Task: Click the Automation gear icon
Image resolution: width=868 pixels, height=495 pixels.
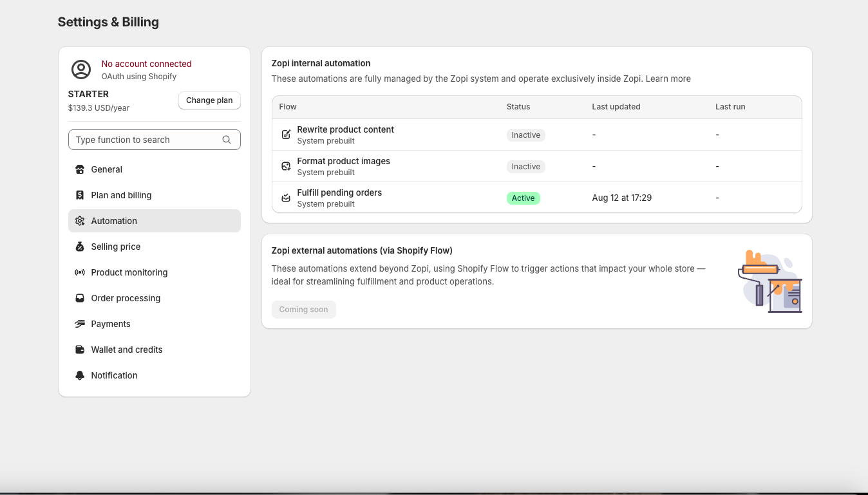Action: (80, 221)
